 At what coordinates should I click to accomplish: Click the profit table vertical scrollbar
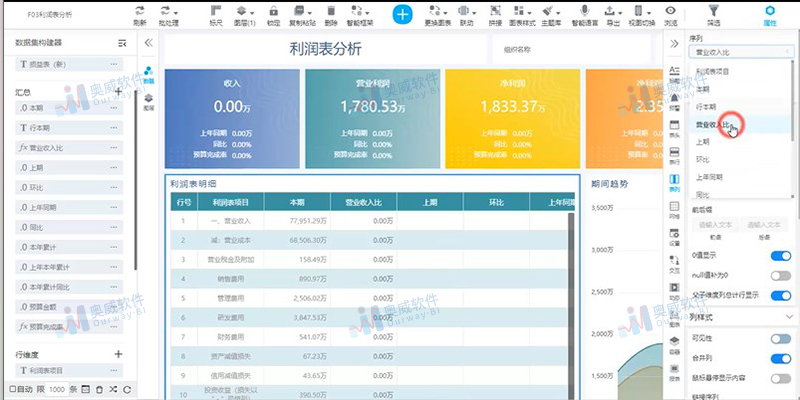click(x=571, y=306)
